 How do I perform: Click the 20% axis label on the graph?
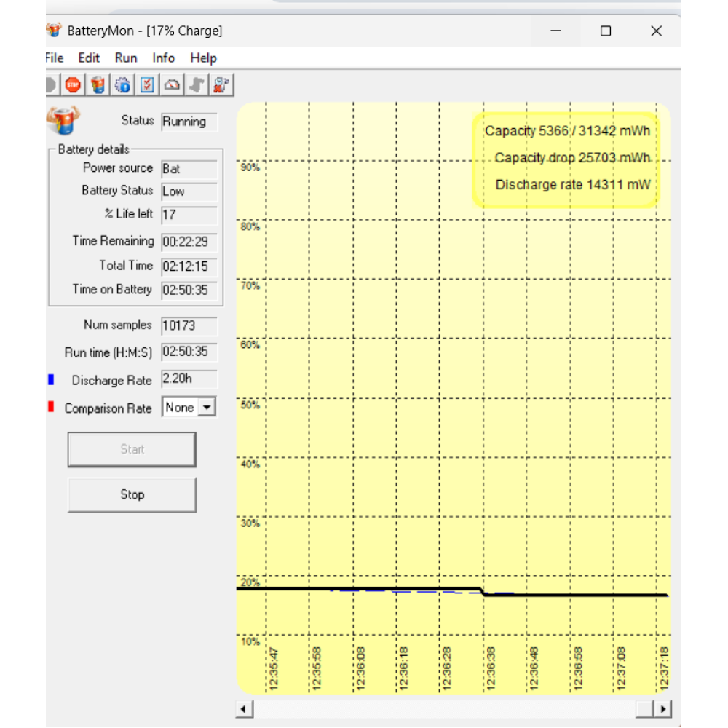click(x=250, y=582)
